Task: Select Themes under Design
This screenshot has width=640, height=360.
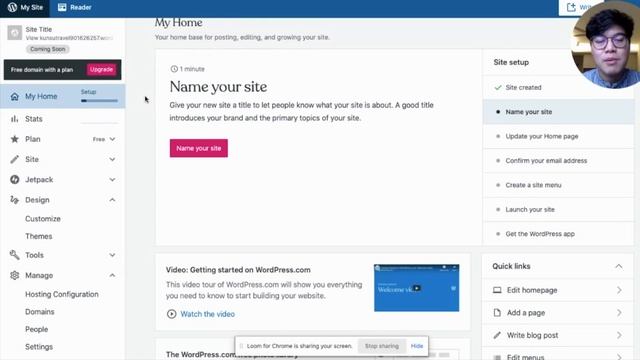Action: [x=39, y=236]
